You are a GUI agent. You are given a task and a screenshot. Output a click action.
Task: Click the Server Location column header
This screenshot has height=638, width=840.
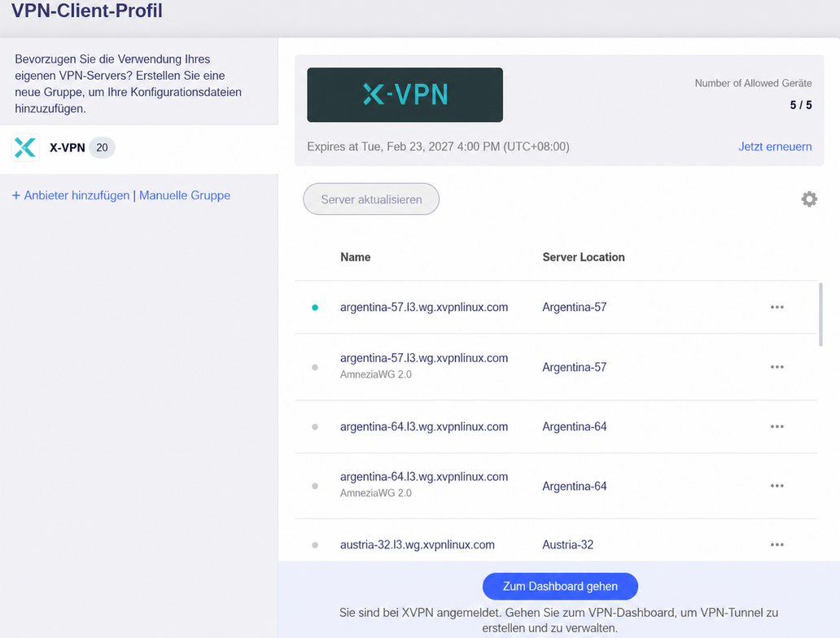(584, 257)
